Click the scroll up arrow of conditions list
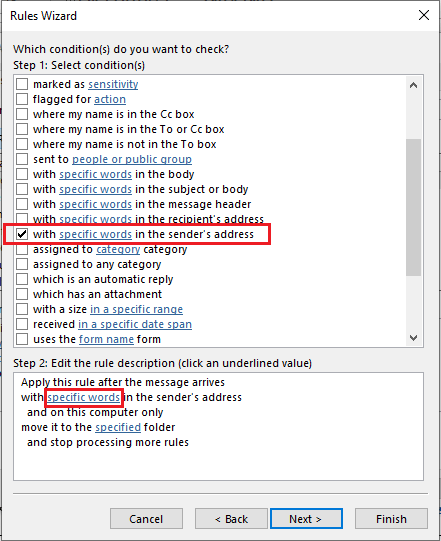The image size is (441, 541). point(413,85)
